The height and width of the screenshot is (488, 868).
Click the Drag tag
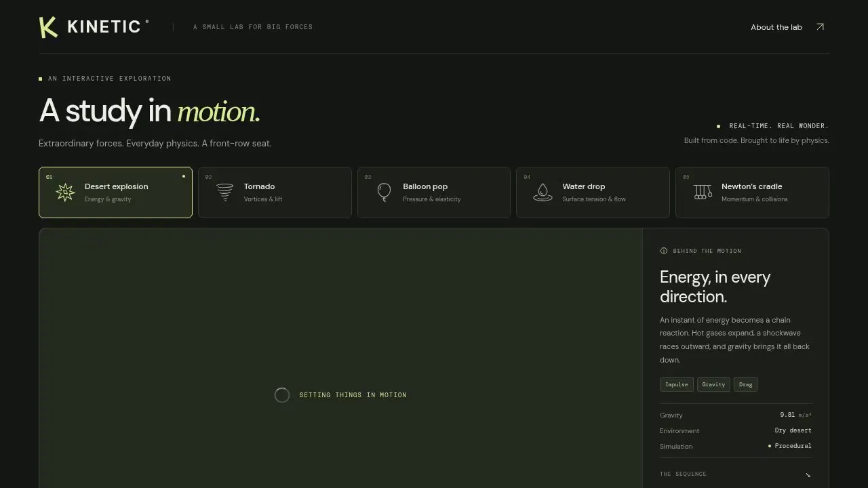pos(745,384)
